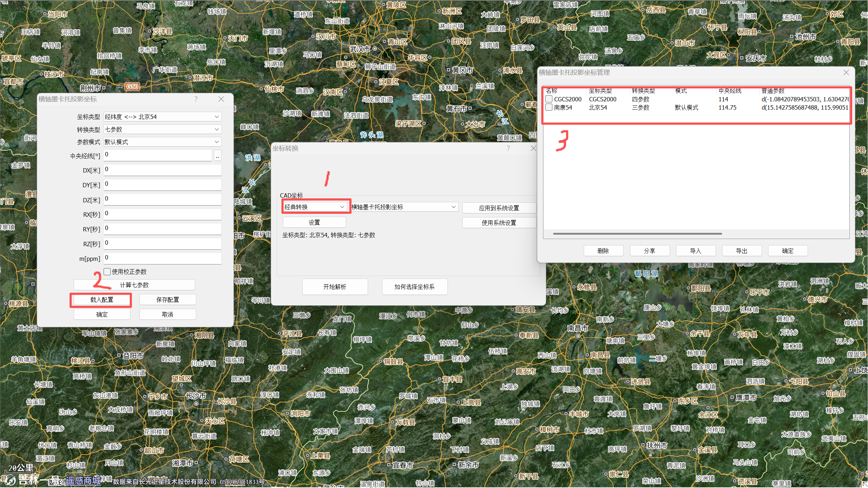This screenshot has height=488, width=868.
Task: Click the 导入 button in management window
Action: (695, 251)
